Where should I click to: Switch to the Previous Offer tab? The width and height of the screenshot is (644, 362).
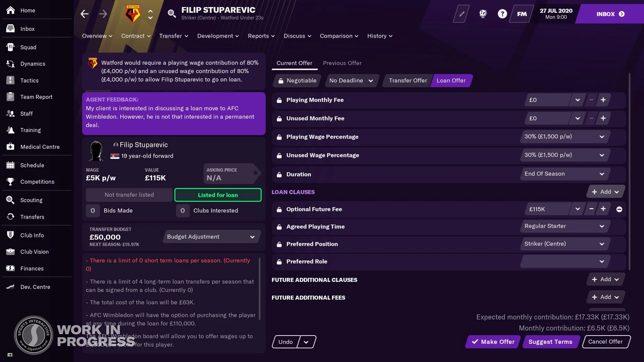tap(342, 63)
